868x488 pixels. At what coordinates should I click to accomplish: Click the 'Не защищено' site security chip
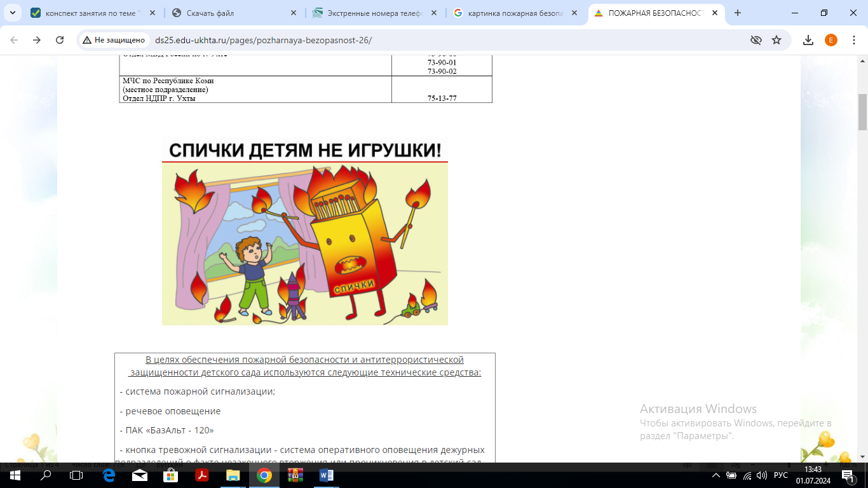tap(114, 40)
